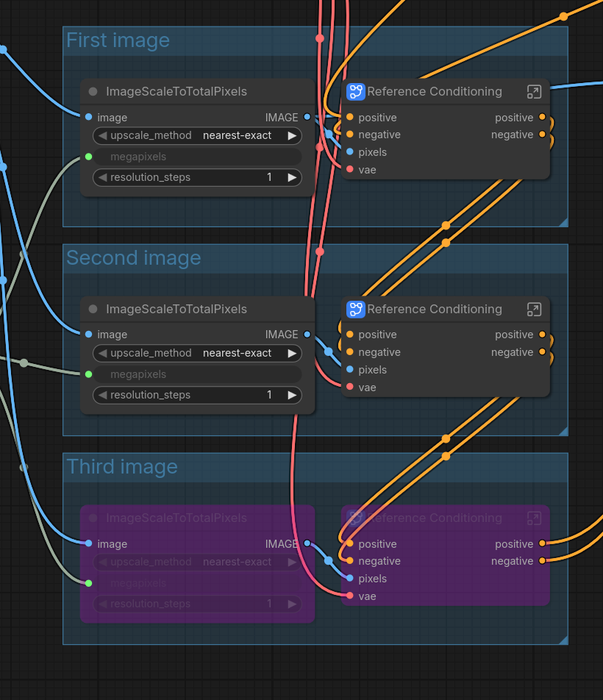Click the Reference Conditioning title in Second image group

click(435, 310)
